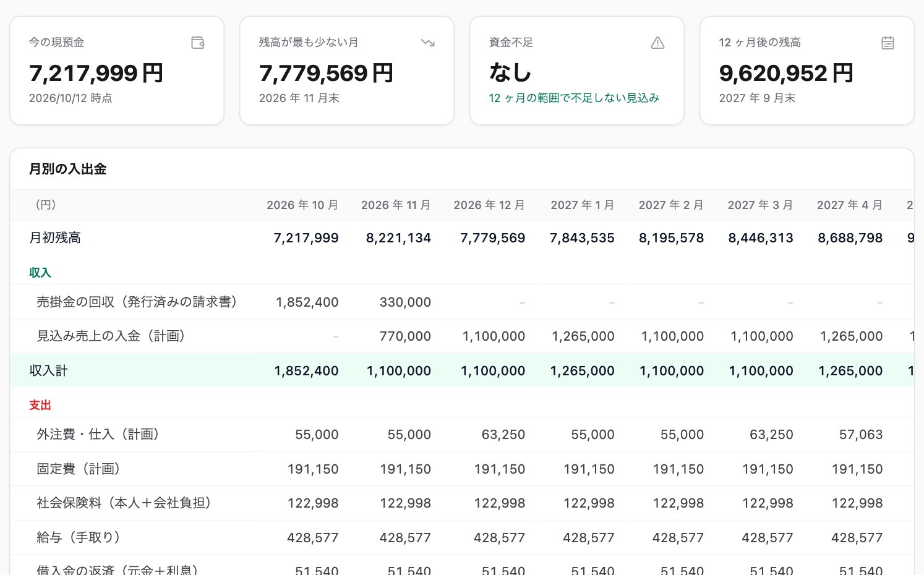This screenshot has width=924, height=575.
Task: Select the 7,779,569 円 lowest balance value
Action: click(x=327, y=73)
